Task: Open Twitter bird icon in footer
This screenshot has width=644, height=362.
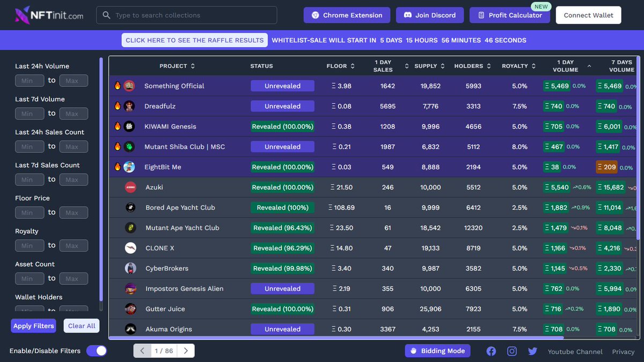Action: click(532, 351)
